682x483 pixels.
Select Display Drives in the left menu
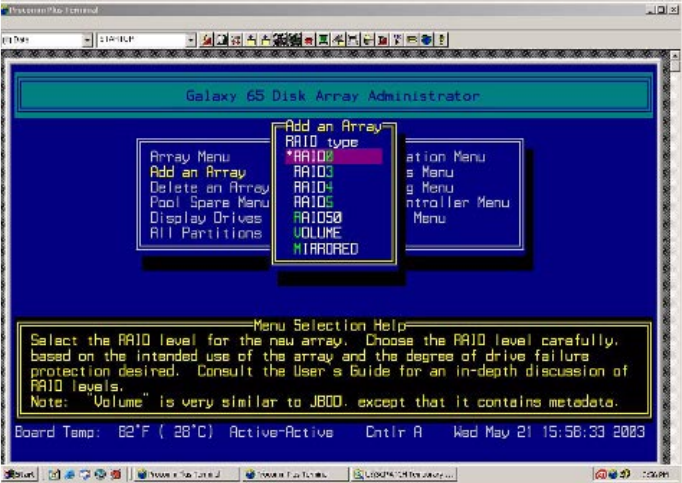205,218
